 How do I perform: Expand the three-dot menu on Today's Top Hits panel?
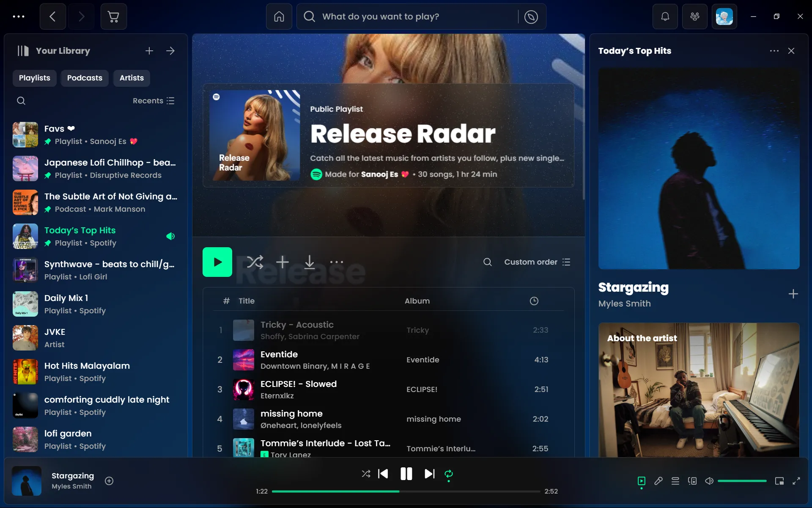point(774,51)
